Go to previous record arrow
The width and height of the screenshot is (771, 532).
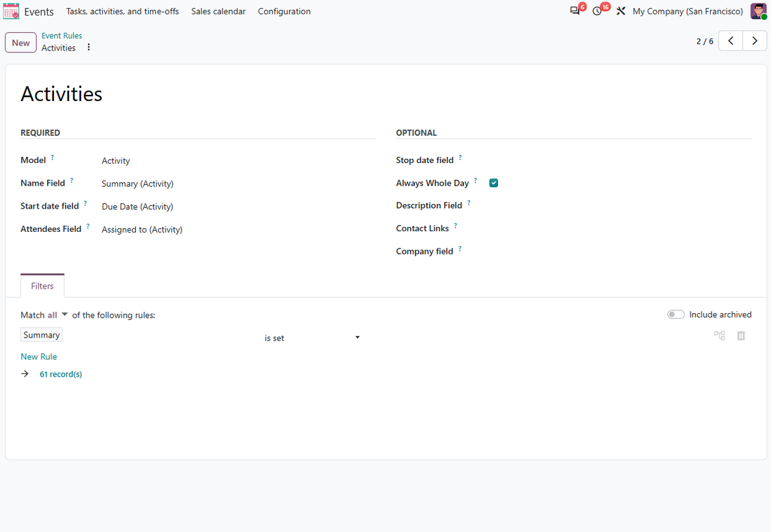731,41
